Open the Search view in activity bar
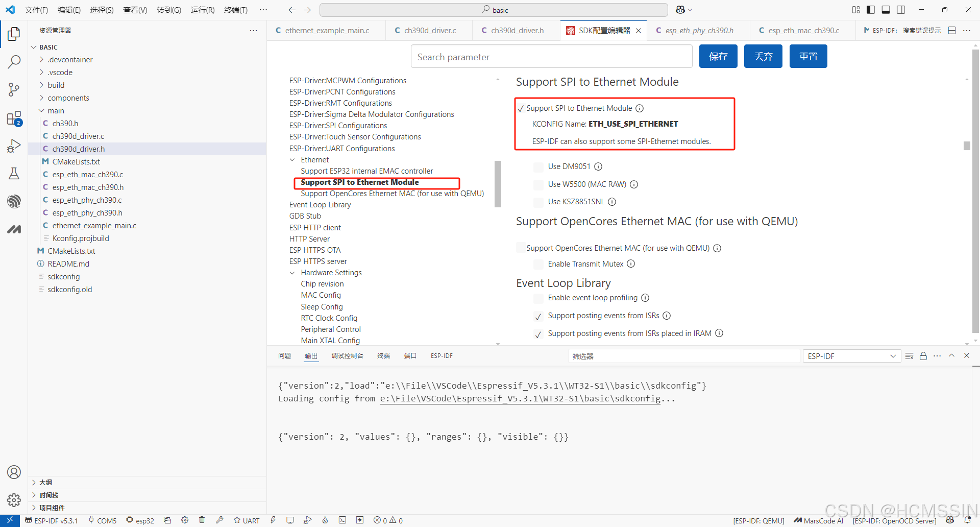This screenshot has width=980, height=527. pos(14,62)
